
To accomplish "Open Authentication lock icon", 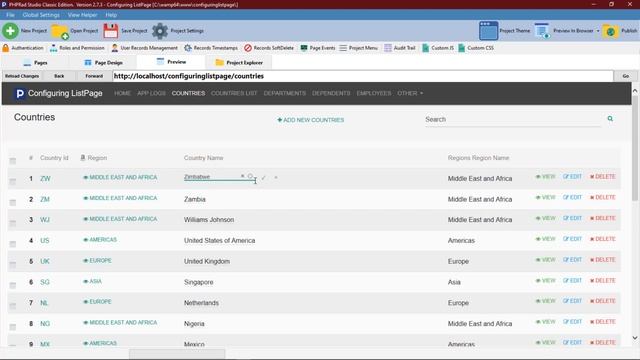I will point(6,48).
